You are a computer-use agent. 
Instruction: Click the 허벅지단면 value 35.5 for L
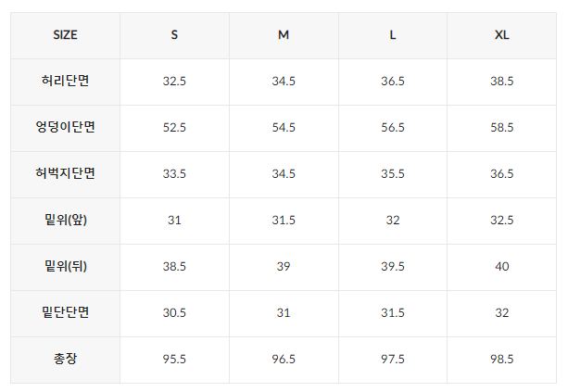click(x=393, y=174)
